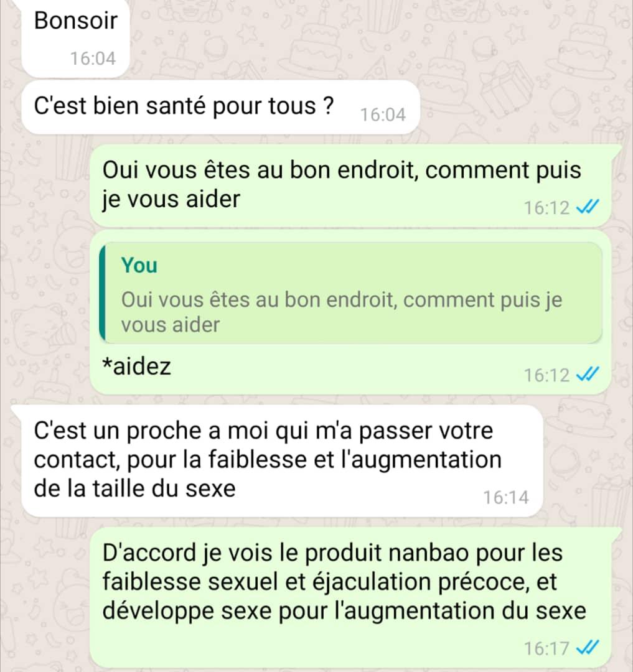Open the quoted 'You' reply preview
The width and height of the screenshot is (633, 672).
coord(350,292)
